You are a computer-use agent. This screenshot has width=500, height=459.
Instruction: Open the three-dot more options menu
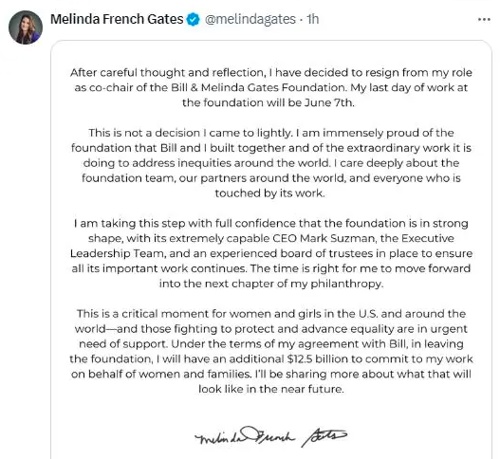484,20
